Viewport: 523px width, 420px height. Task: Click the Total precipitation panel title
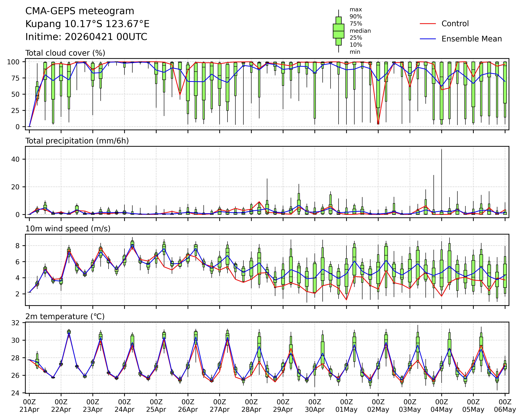[77, 141]
